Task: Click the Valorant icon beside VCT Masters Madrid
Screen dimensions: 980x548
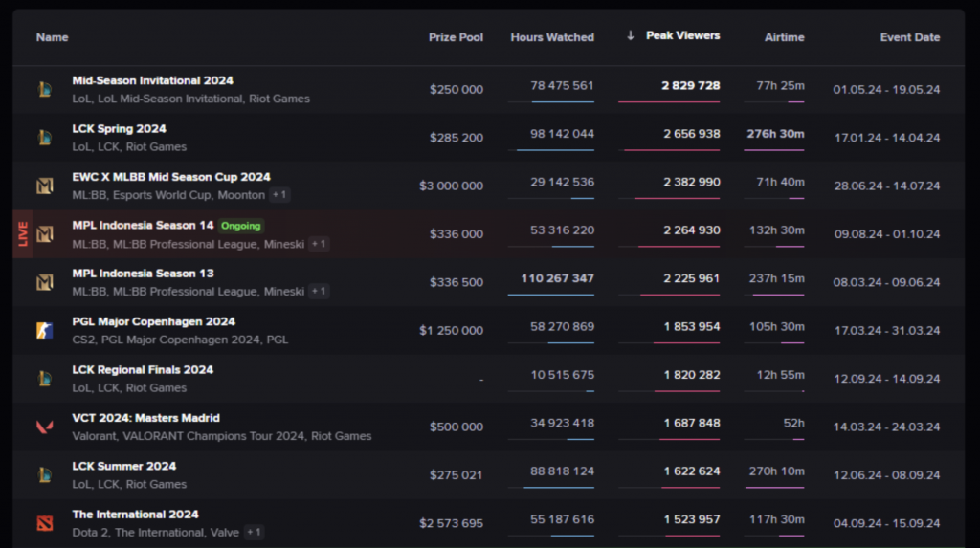Action: (44, 427)
